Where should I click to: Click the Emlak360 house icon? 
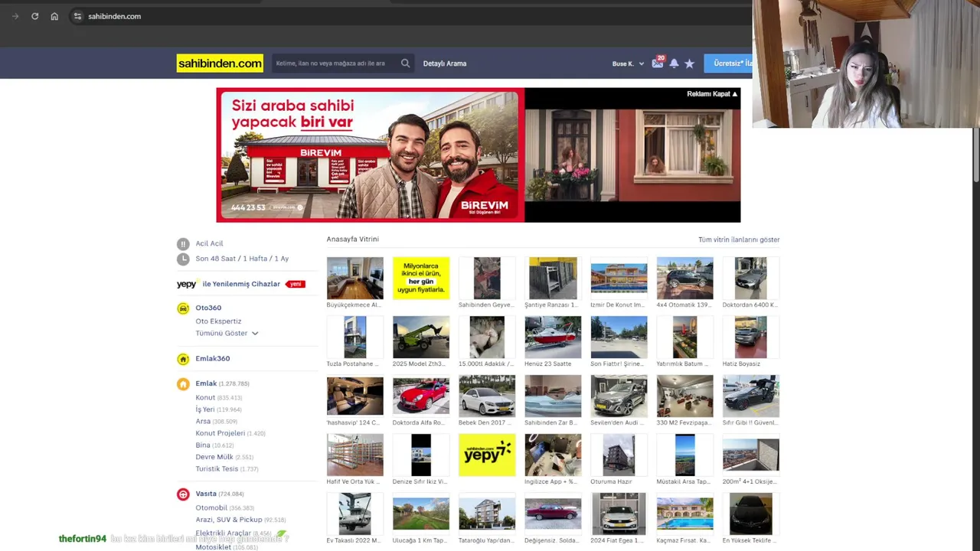[183, 359]
